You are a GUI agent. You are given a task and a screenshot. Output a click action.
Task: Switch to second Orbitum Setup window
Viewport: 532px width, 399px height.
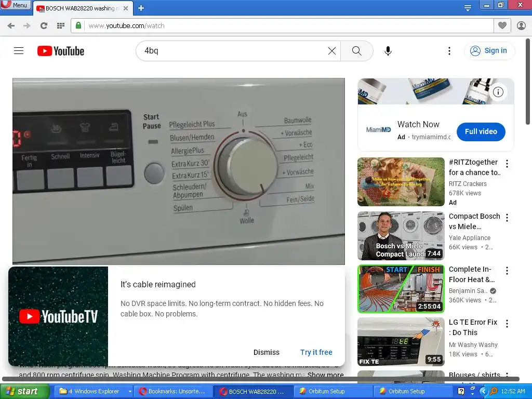pyautogui.click(x=413, y=391)
